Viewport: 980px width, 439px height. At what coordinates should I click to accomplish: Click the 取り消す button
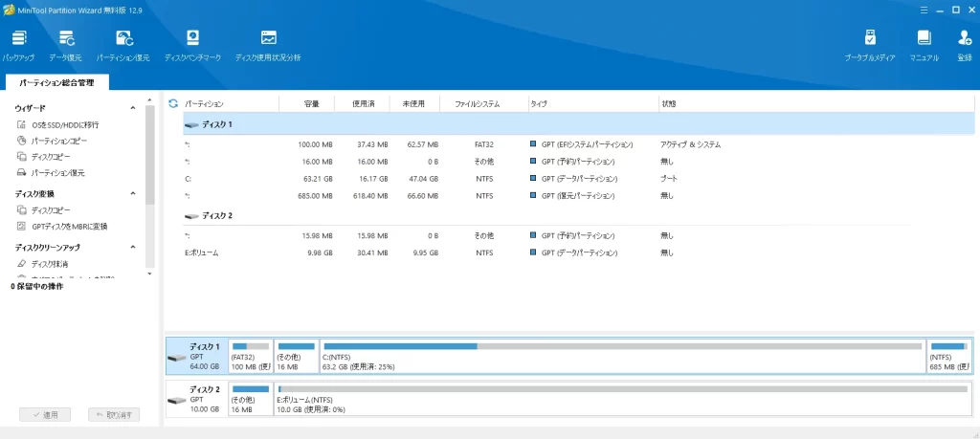pos(114,414)
